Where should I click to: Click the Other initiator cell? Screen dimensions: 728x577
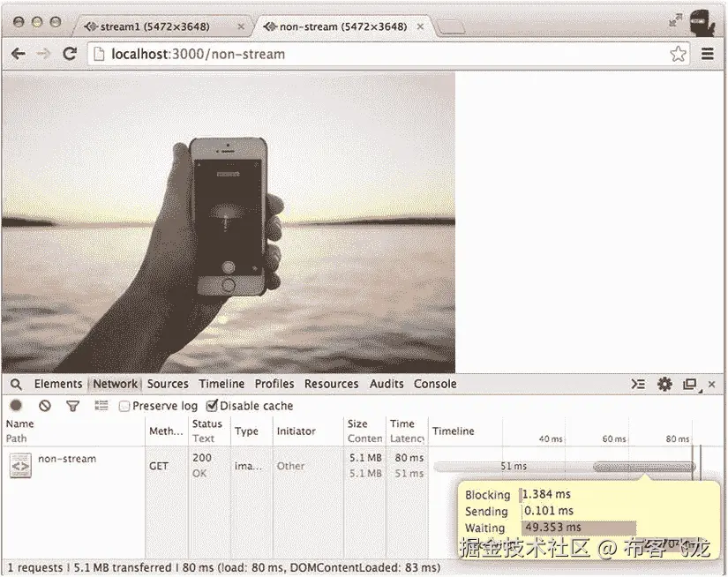(x=290, y=466)
